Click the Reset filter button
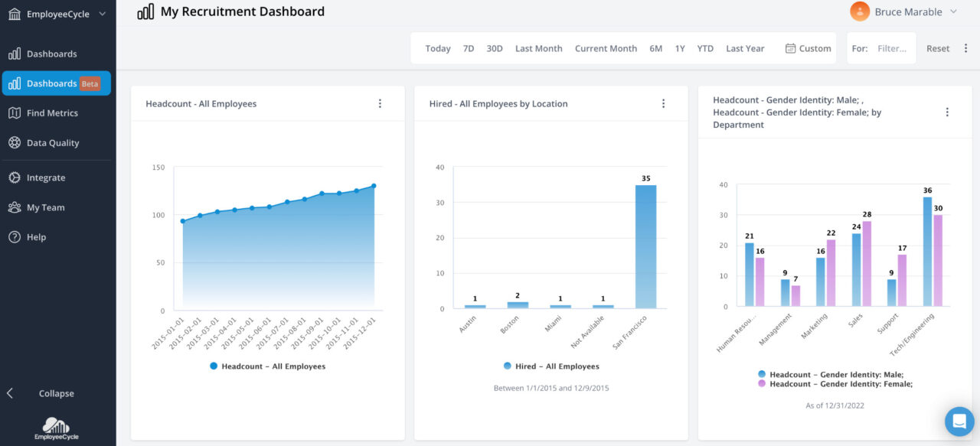980x446 pixels. point(937,47)
